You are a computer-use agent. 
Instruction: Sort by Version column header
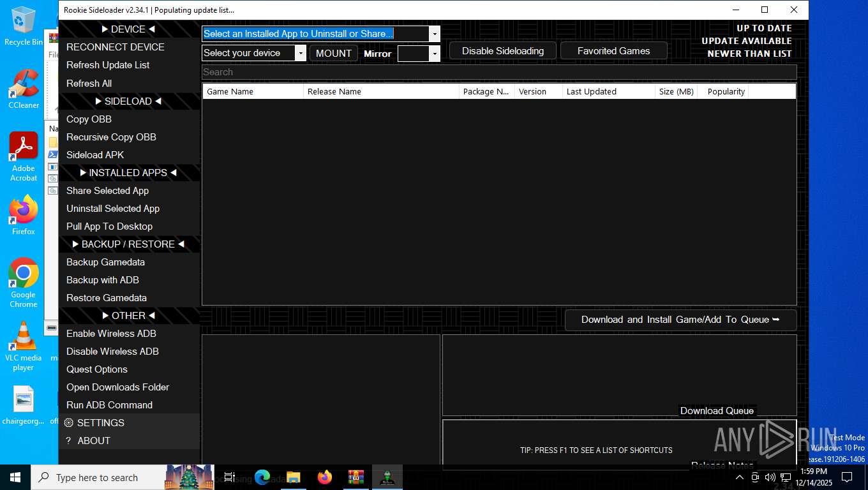pos(538,91)
